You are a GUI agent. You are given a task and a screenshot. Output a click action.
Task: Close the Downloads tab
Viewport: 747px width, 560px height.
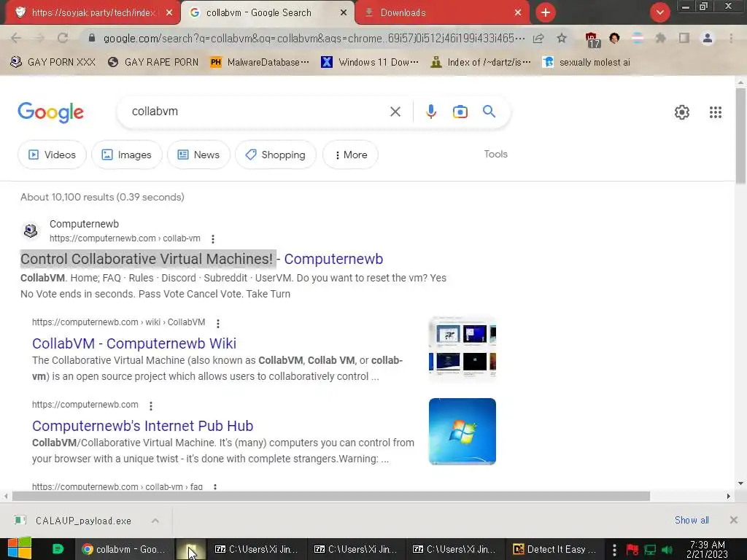[x=518, y=12]
